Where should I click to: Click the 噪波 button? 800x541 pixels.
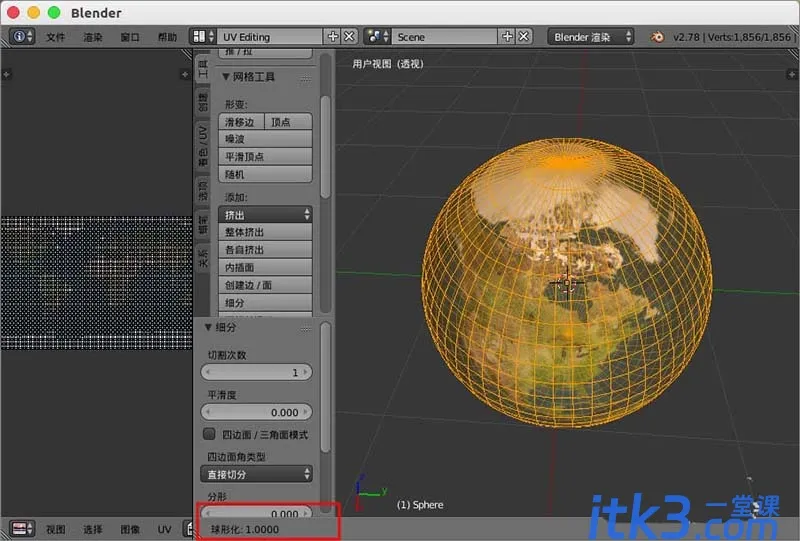click(265, 139)
